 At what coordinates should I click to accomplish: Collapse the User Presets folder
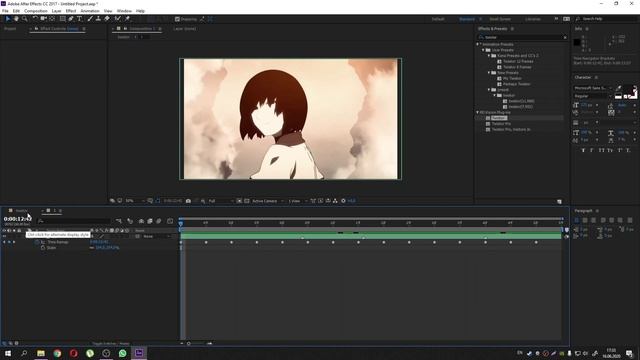coord(484,50)
